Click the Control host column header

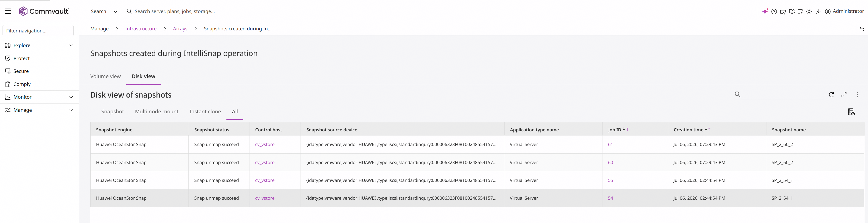269,130
